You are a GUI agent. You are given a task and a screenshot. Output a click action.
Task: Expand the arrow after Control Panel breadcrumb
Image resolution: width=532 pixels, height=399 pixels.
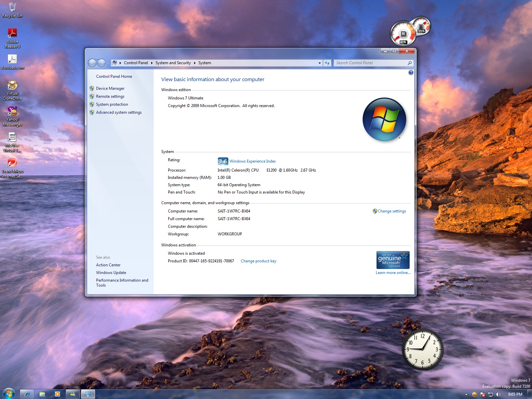(x=152, y=63)
